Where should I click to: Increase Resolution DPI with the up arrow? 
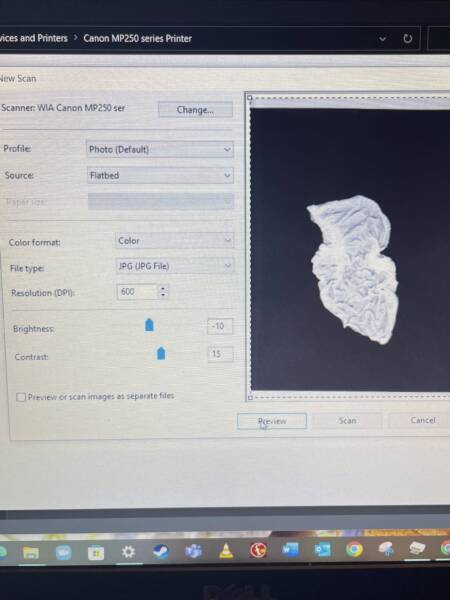tap(163, 289)
